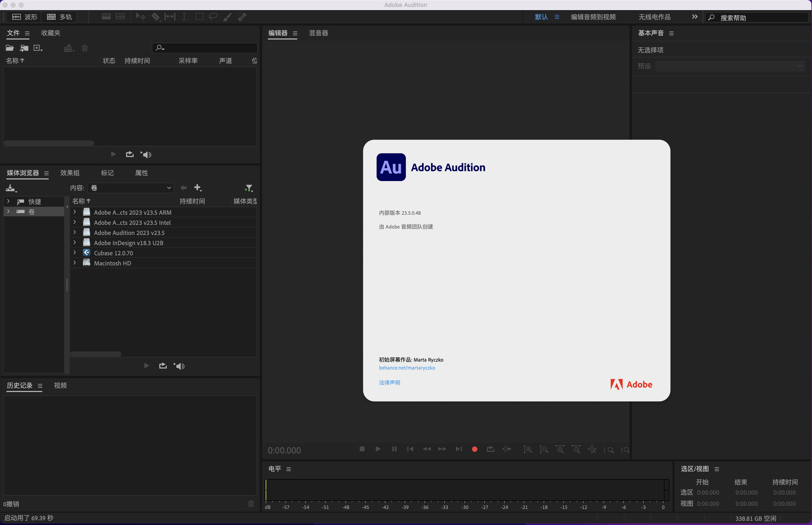
Task: Select the Time Selection tool
Action: 184,16
